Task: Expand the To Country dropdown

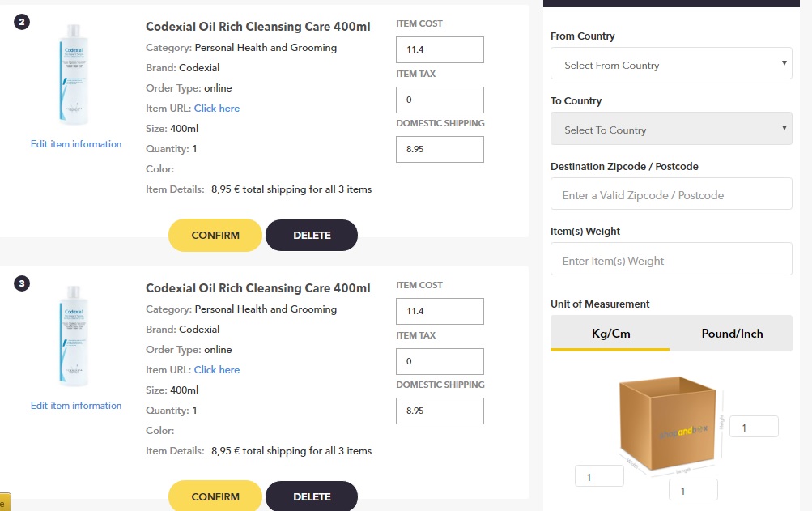Action: (x=671, y=130)
